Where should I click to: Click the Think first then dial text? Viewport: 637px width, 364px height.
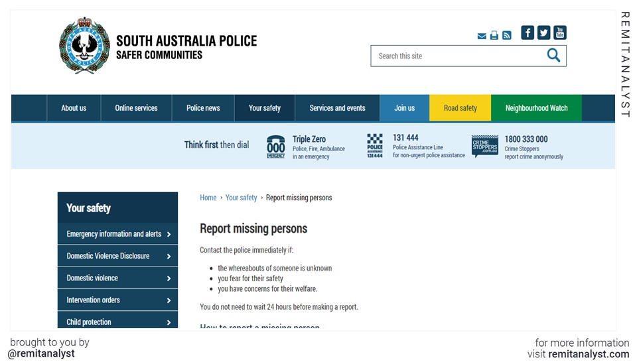pos(216,145)
